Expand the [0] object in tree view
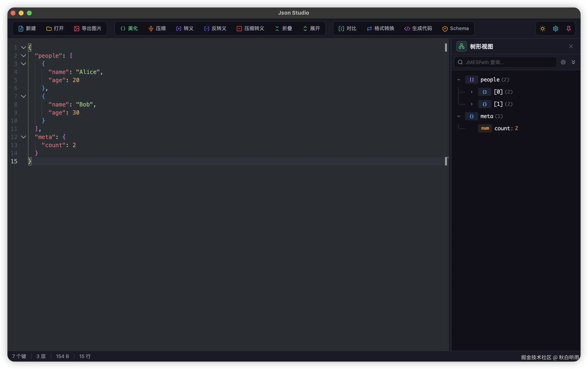 coord(471,92)
